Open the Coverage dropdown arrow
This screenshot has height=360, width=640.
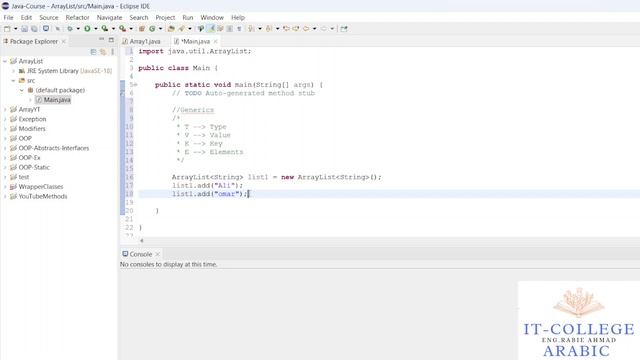[113, 29]
